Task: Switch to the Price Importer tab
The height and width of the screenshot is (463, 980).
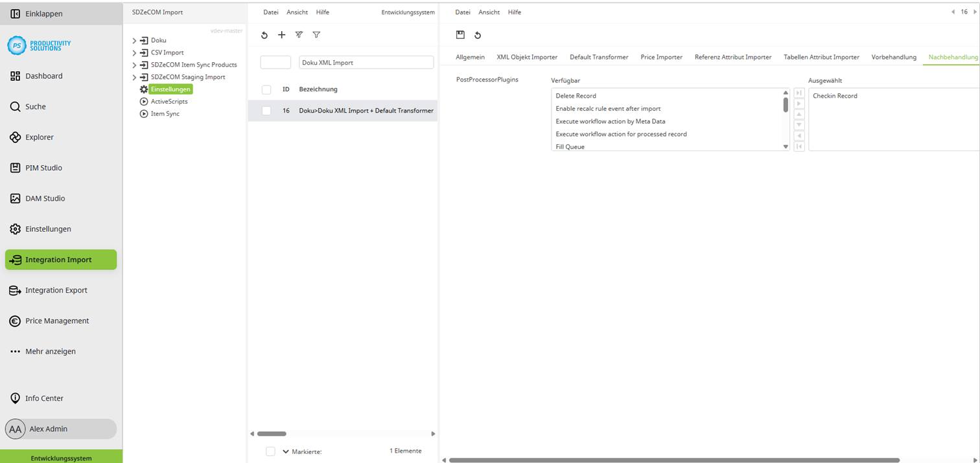Action: [661, 57]
